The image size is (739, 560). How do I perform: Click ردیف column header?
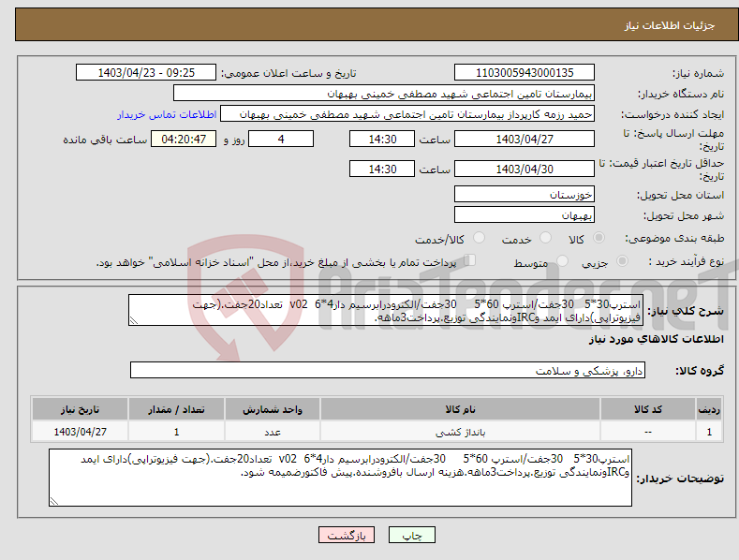point(709,409)
